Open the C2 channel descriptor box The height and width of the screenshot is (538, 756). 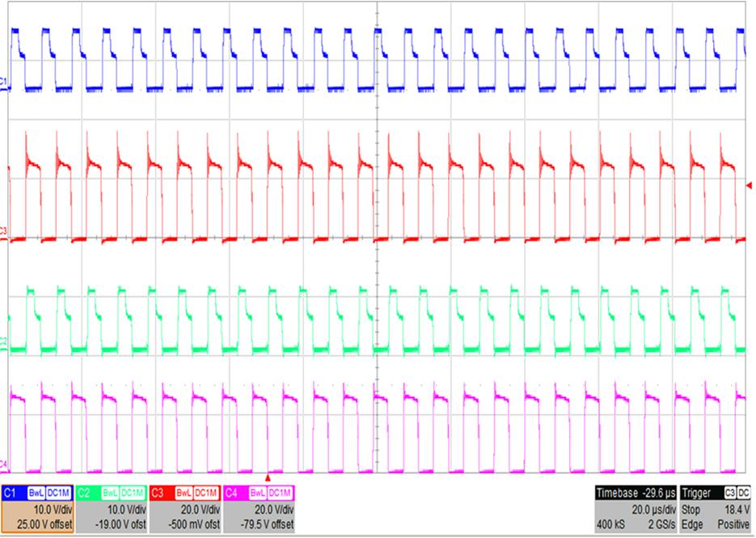(x=112, y=510)
